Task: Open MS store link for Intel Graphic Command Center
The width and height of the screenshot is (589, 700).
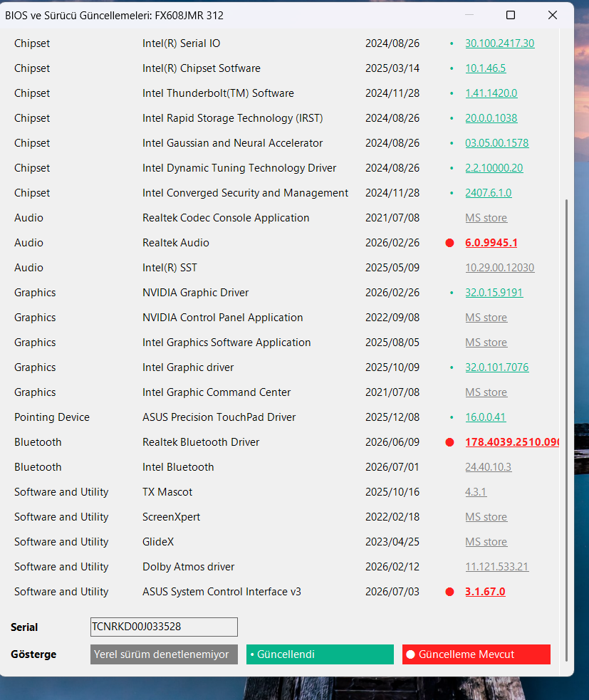Action: 486,392
